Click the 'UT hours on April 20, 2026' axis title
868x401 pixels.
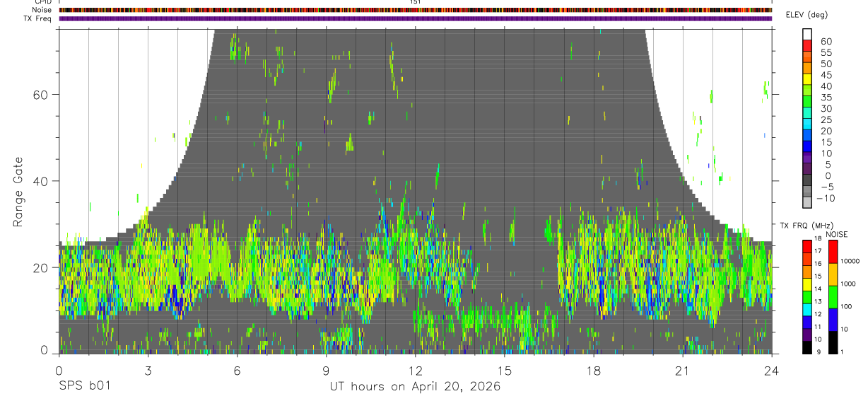click(415, 387)
